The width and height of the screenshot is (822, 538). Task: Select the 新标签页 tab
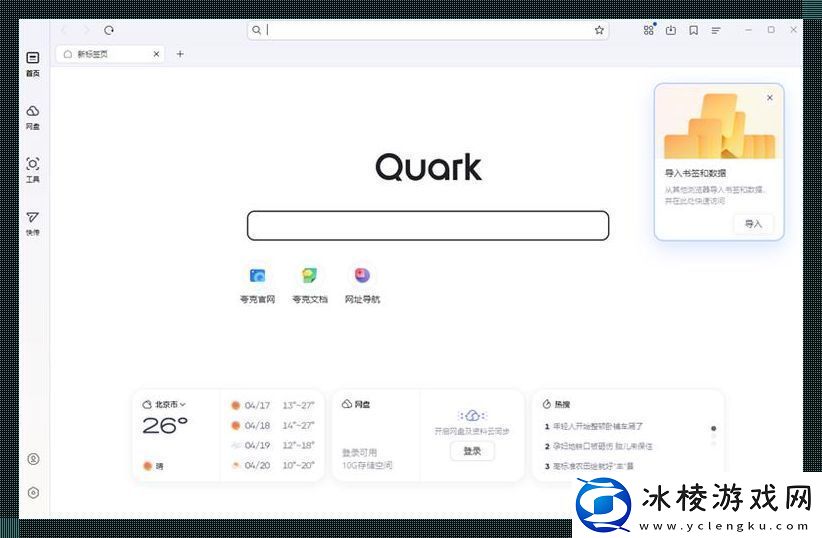coord(110,54)
